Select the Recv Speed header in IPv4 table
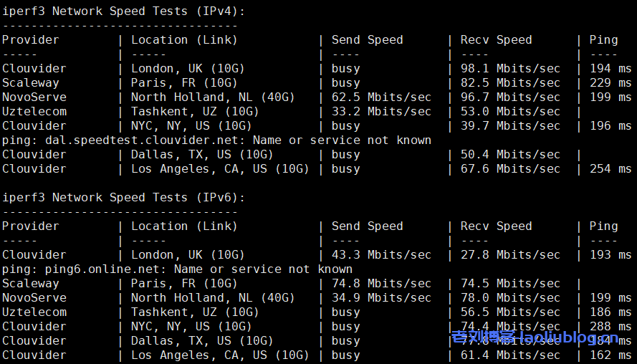This screenshot has width=637, height=364. pos(496,39)
